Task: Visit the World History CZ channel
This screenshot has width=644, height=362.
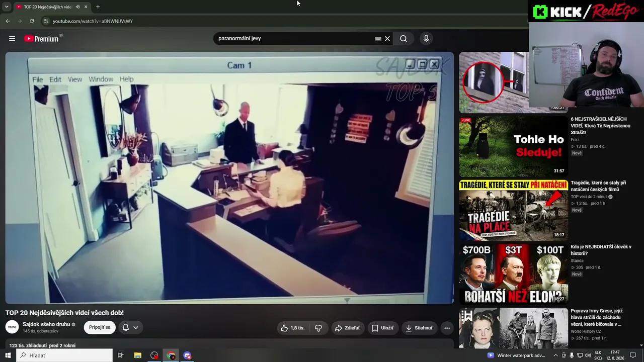Action: click(x=586, y=331)
